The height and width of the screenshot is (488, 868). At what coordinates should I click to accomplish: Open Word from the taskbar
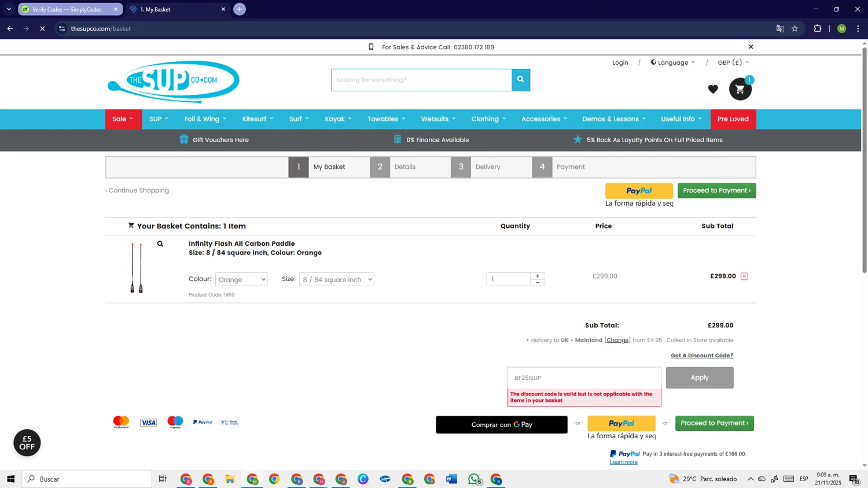coord(451,479)
